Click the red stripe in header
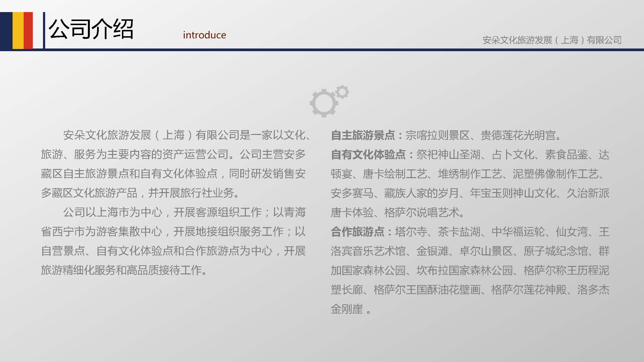This screenshot has width=644, height=362. click(28, 30)
